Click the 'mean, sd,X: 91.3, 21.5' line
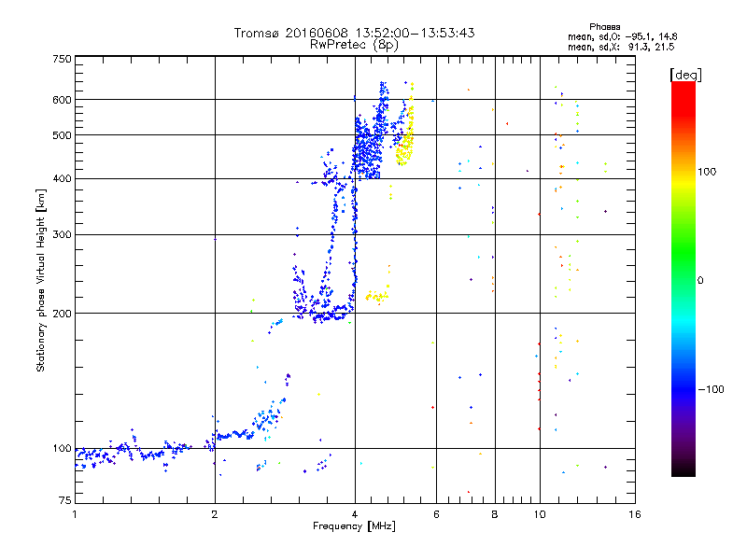The width and height of the screenshot is (747, 560). pyautogui.click(x=621, y=47)
